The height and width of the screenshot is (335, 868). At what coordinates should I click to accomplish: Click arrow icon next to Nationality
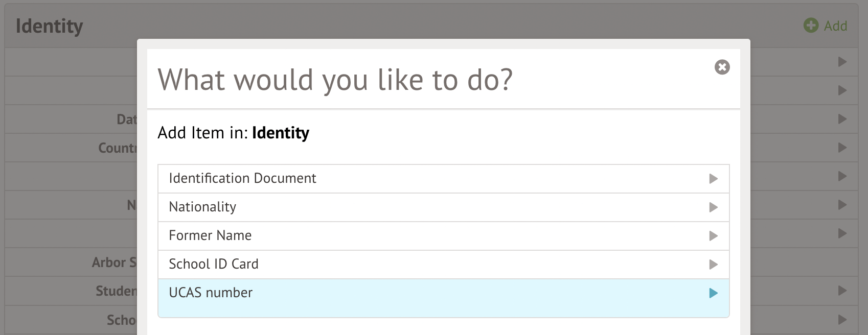coord(714,207)
